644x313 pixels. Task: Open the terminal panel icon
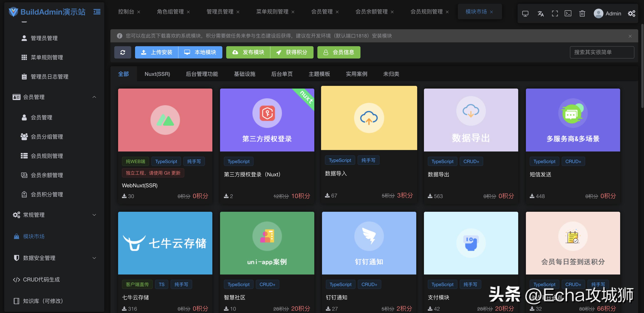tap(568, 13)
